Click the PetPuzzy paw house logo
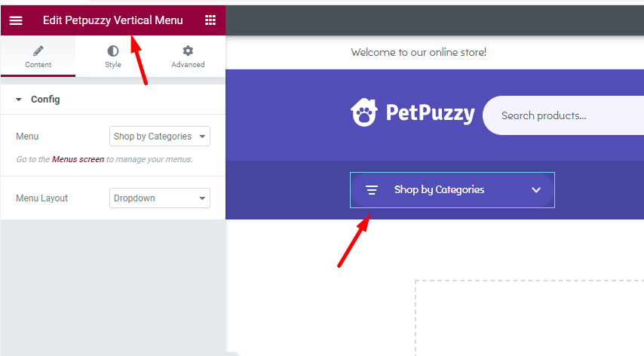The width and height of the screenshot is (644, 356). pyautogui.click(x=364, y=112)
